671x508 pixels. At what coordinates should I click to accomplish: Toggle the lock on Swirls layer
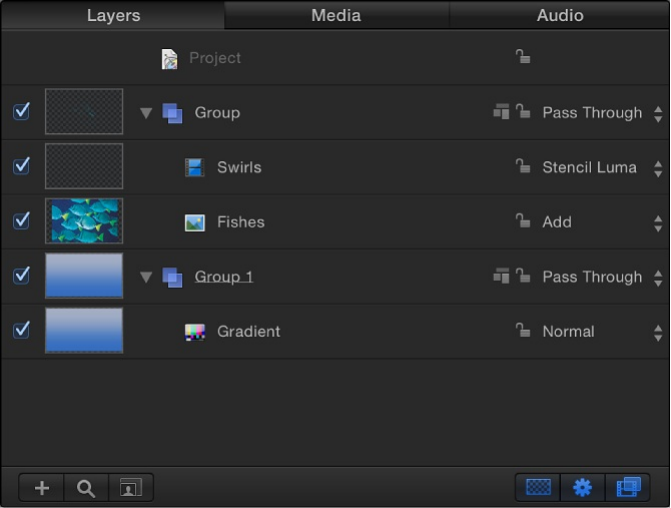[x=523, y=167]
